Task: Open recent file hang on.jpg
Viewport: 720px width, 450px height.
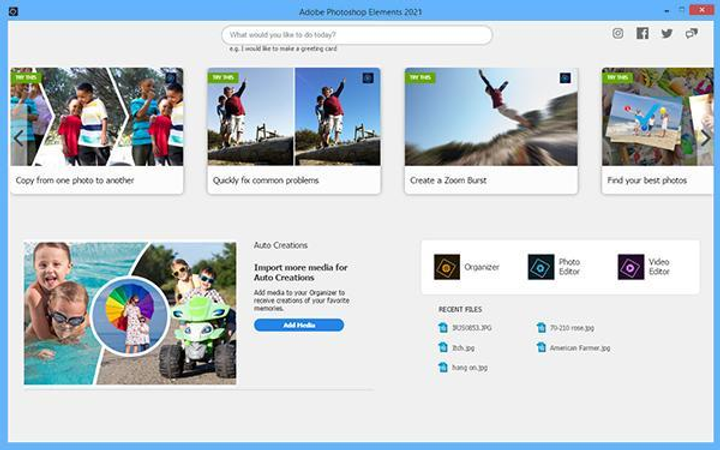Action: pos(470,367)
